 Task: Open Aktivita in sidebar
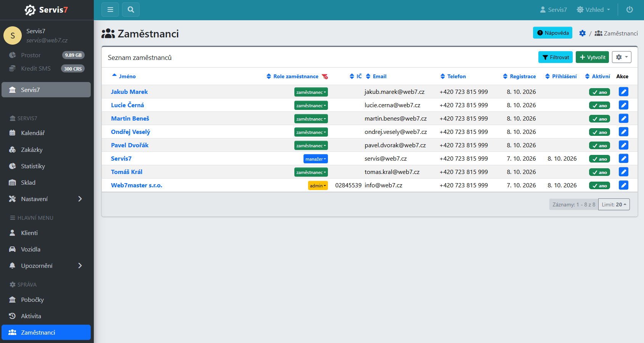click(46, 316)
